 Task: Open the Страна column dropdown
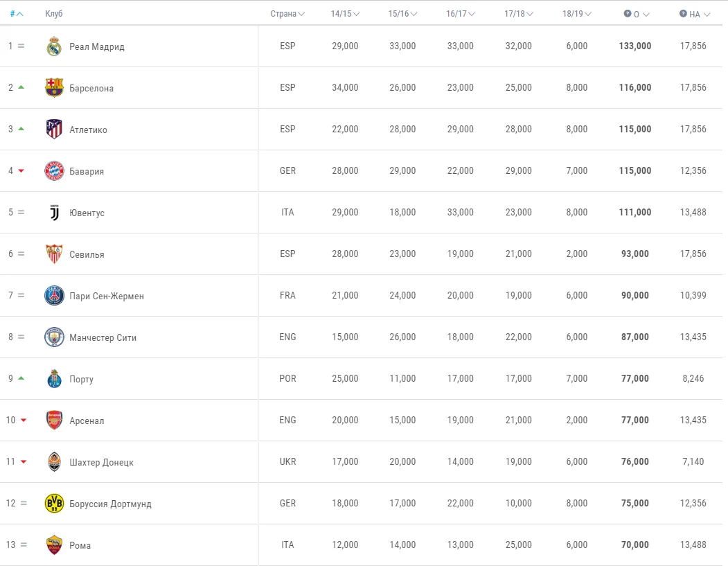point(287,14)
